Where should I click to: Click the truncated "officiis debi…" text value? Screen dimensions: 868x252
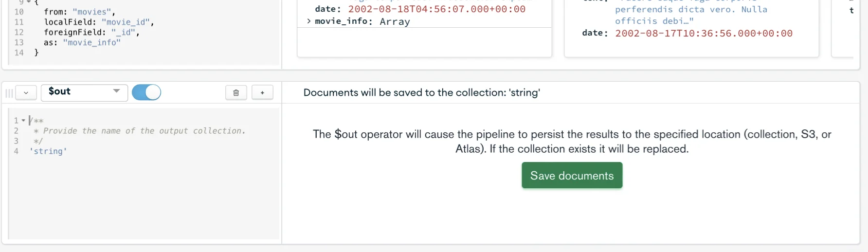tap(654, 21)
